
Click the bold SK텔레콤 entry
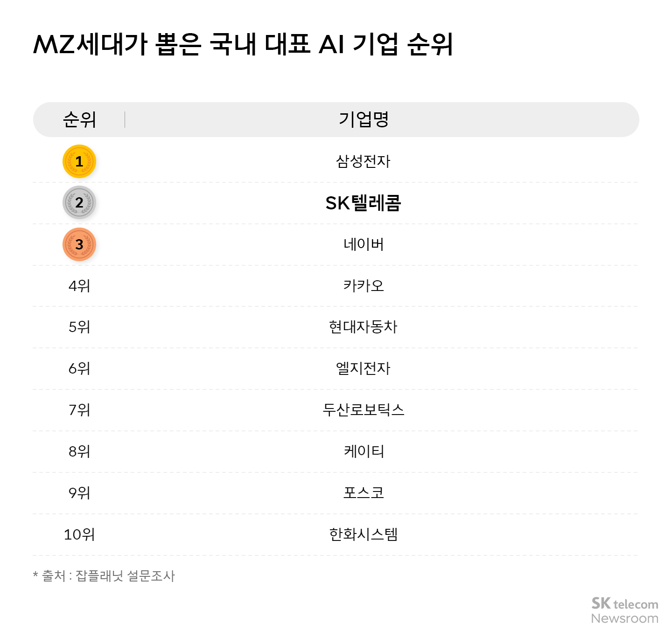tap(363, 203)
